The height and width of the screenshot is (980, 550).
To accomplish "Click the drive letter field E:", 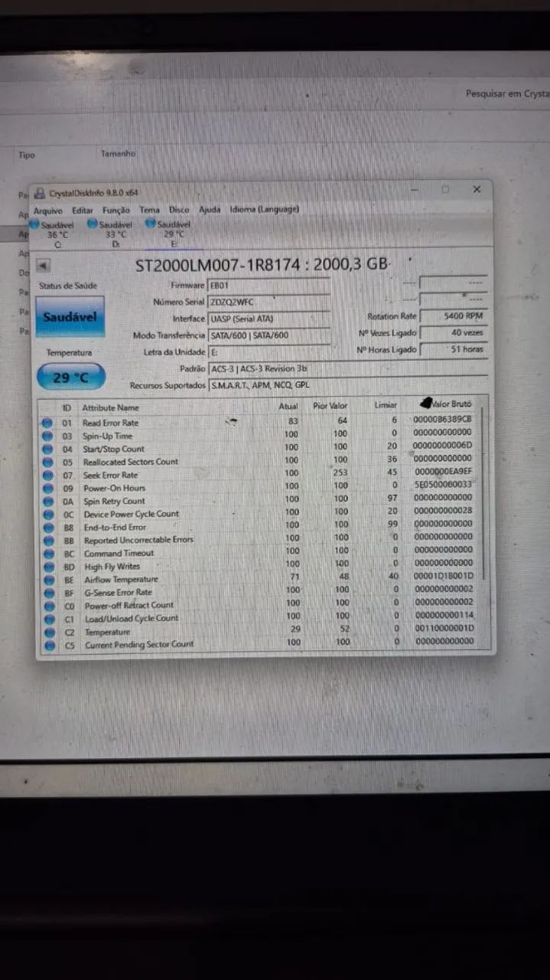I will (x=269, y=352).
